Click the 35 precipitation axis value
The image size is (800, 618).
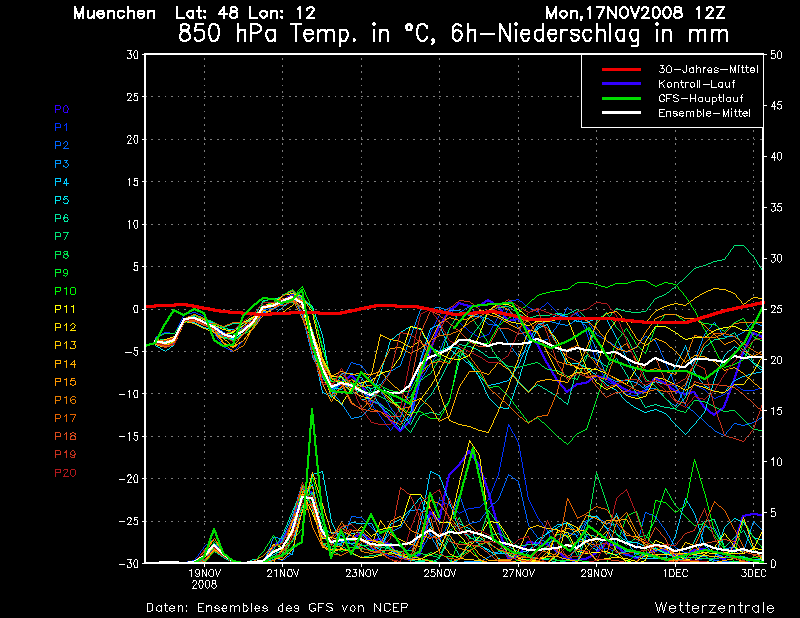[x=776, y=208]
